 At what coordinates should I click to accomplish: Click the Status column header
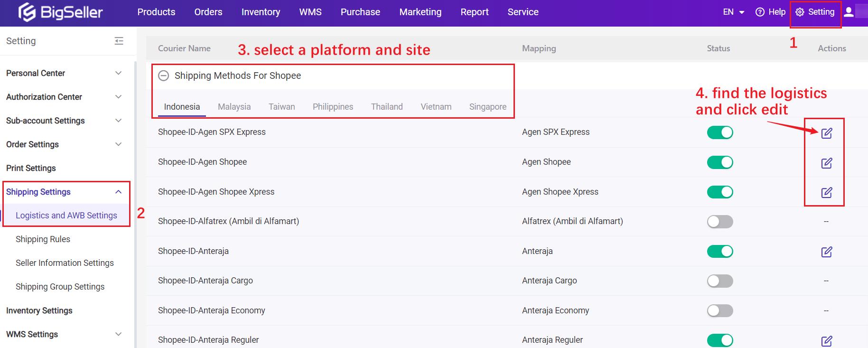tap(719, 48)
